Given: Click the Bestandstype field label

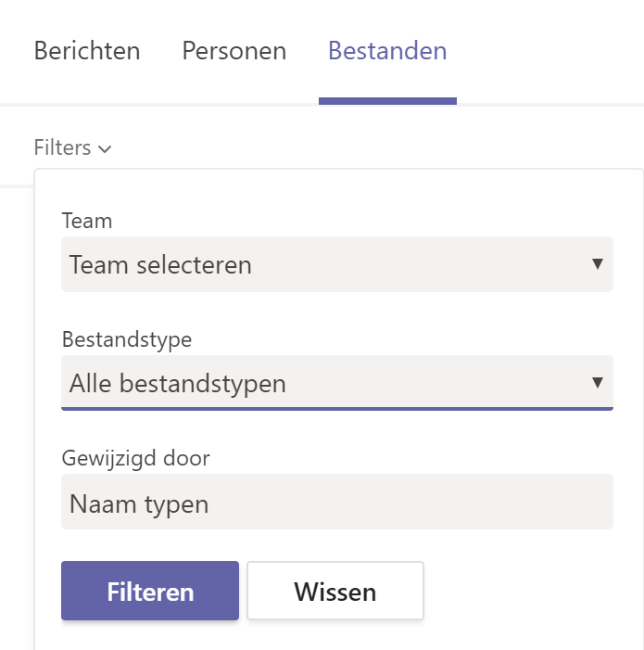Looking at the screenshot, I should (127, 340).
